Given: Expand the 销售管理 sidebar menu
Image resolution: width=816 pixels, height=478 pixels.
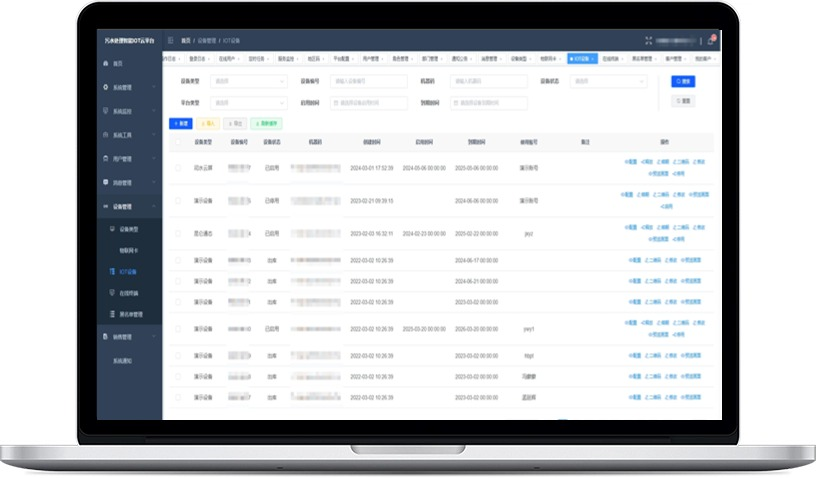Looking at the screenshot, I should [129, 337].
